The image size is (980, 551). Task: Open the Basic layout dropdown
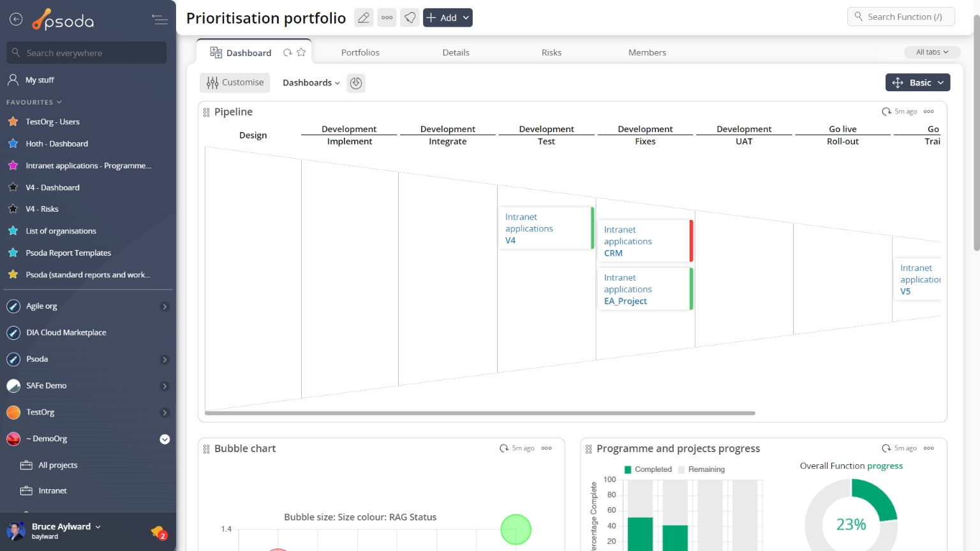coord(917,82)
